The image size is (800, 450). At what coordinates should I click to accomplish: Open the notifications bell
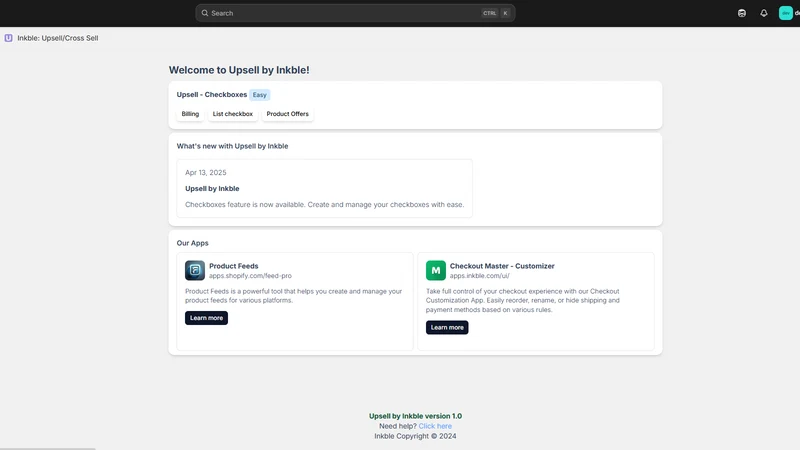pyautogui.click(x=764, y=13)
